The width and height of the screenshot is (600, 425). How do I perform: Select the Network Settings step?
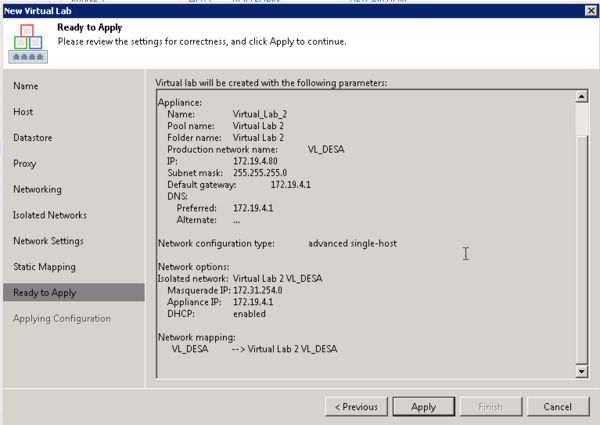48,241
